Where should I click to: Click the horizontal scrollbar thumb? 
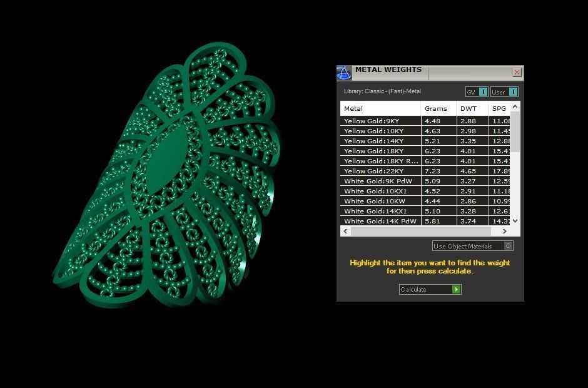(x=421, y=231)
